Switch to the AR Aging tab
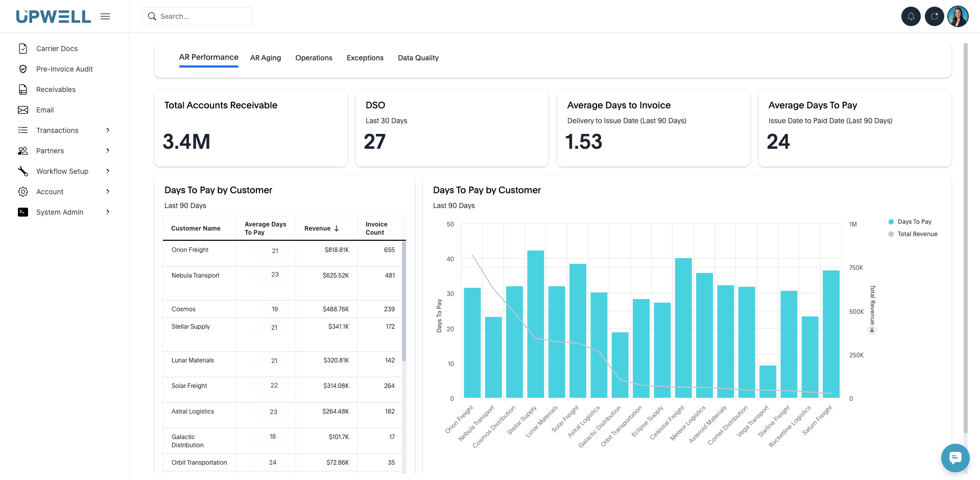 (266, 58)
